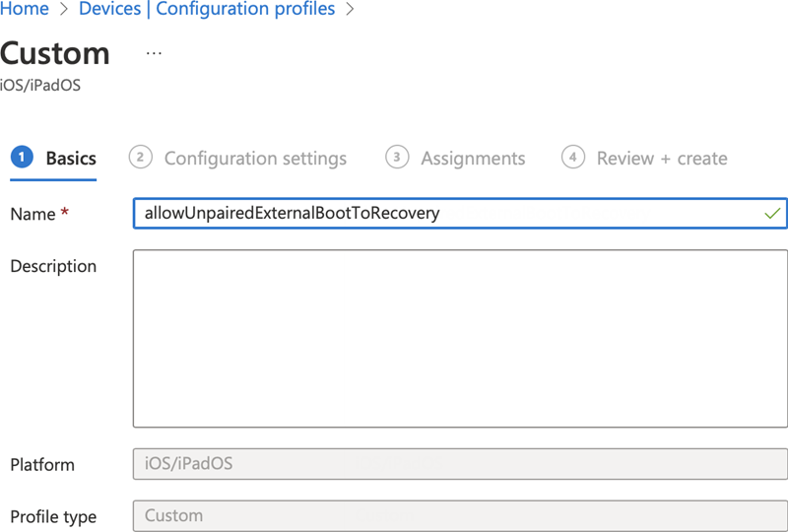The height and width of the screenshot is (532, 788).
Task: Click the Profile type label
Action: [x=53, y=517]
